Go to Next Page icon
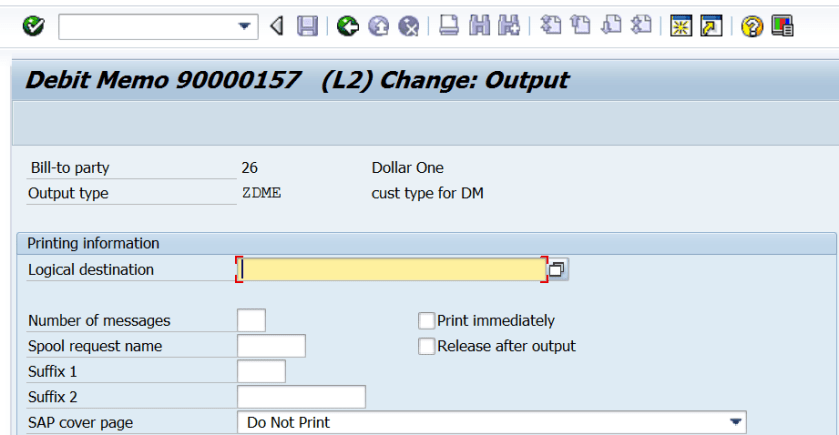This screenshot has height=435, width=839. [611, 25]
